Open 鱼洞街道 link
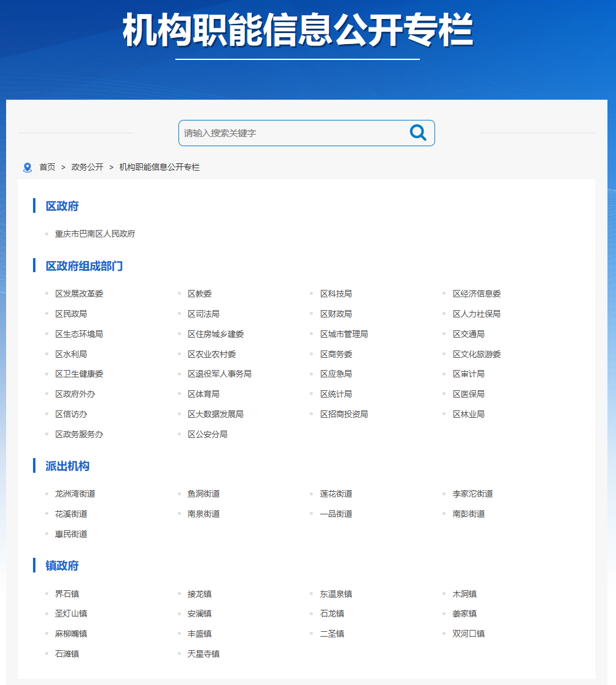This screenshot has height=685, width=616. point(204,494)
